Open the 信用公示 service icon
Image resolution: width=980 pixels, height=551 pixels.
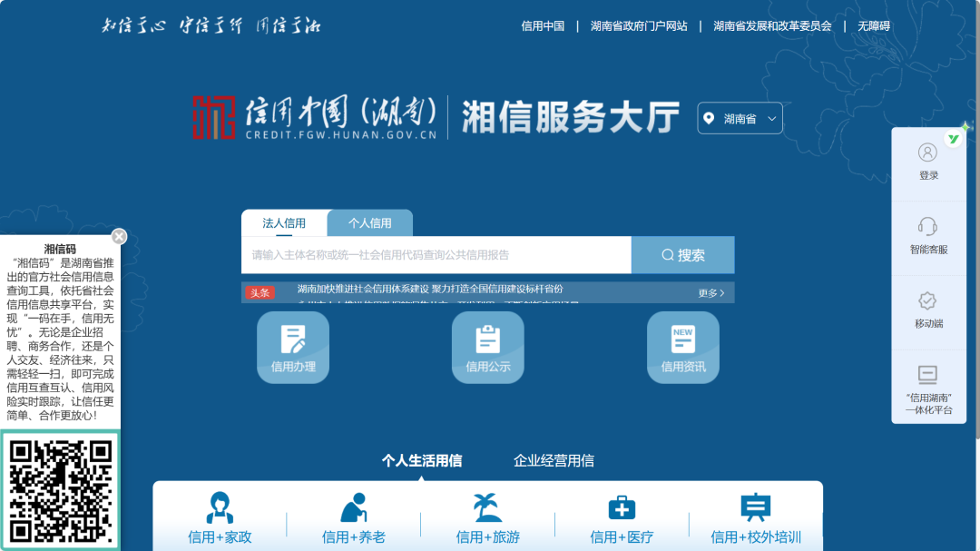pos(487,347)
